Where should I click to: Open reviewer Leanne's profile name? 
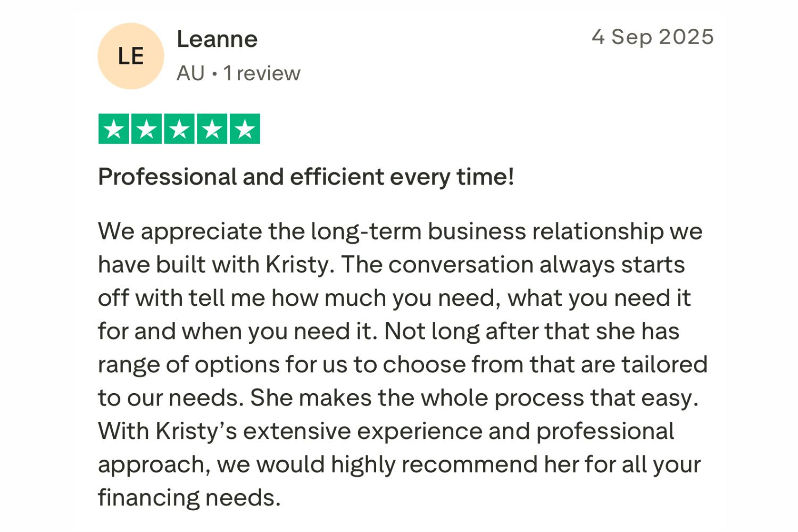tap(217, 39)
